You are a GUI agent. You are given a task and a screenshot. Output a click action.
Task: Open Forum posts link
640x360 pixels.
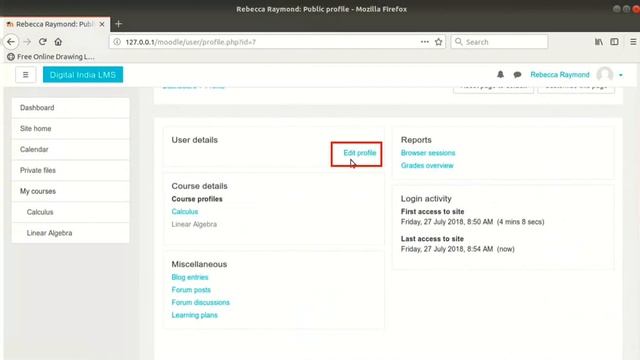(191, 290)
